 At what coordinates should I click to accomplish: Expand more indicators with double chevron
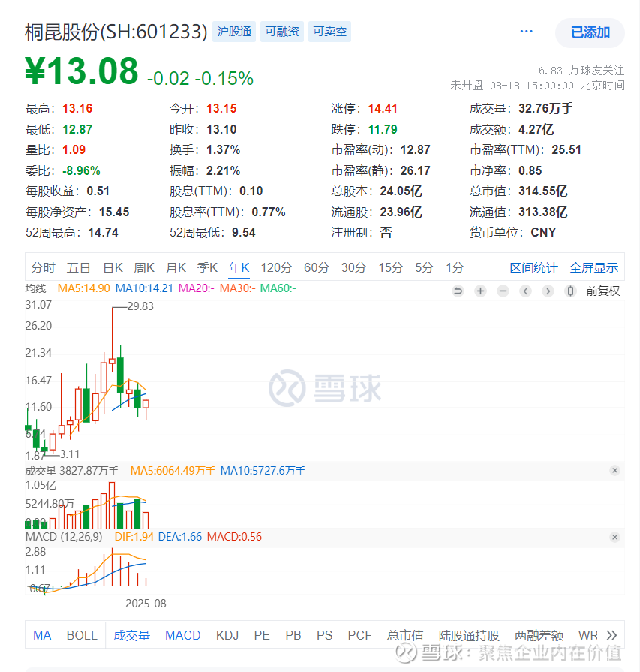click(611, 635)
